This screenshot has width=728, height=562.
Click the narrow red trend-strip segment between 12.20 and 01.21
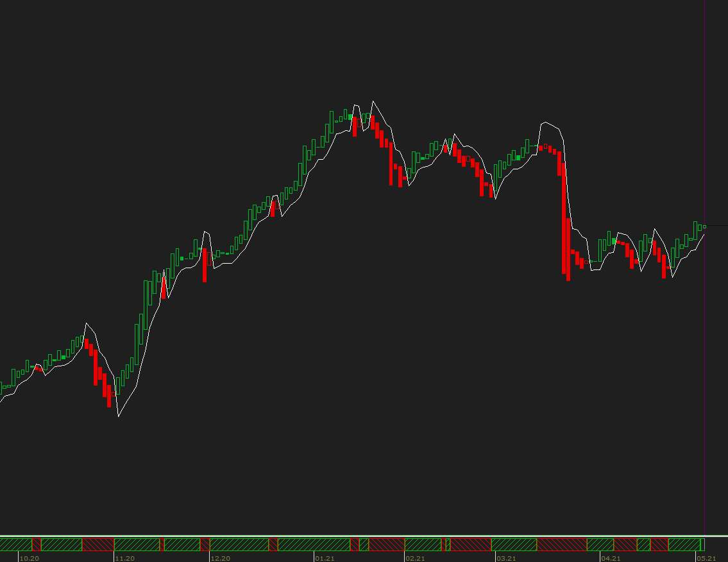click(273, 544)
